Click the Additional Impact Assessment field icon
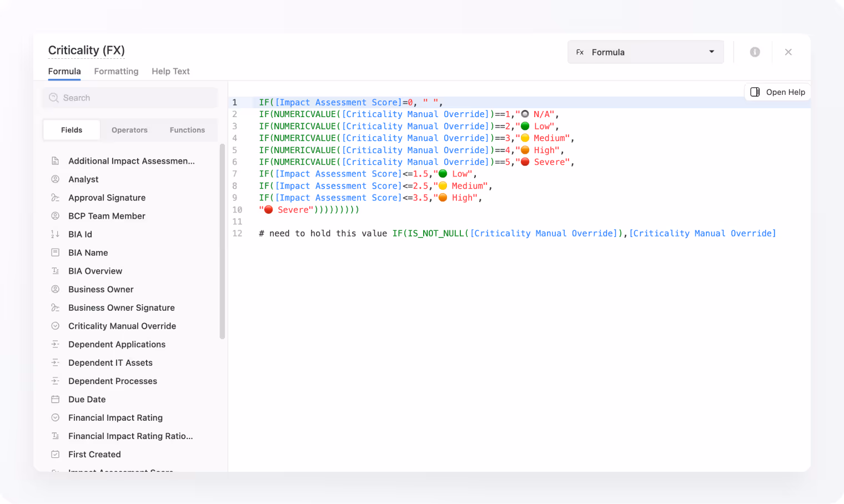The height and width of the screenshot is (504, 844). point(55,161)
